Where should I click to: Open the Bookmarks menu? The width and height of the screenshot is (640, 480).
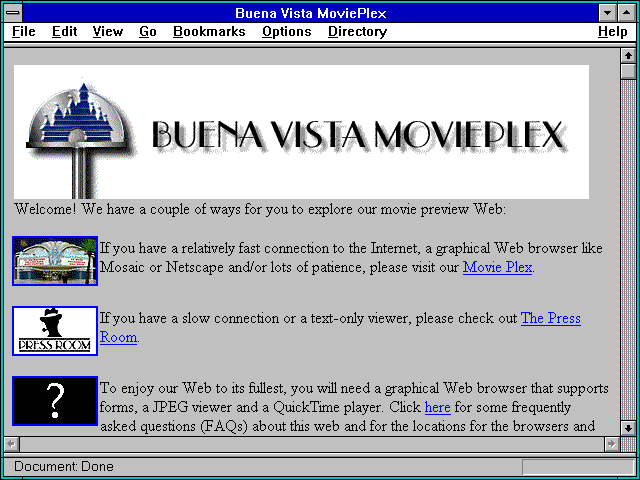pyautogui.click(x=209, y=31)
